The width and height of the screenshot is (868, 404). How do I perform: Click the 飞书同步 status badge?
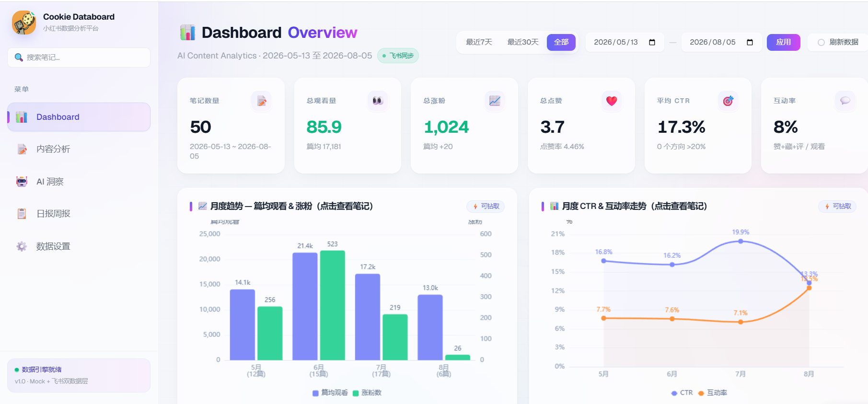[x=398, y=56]
